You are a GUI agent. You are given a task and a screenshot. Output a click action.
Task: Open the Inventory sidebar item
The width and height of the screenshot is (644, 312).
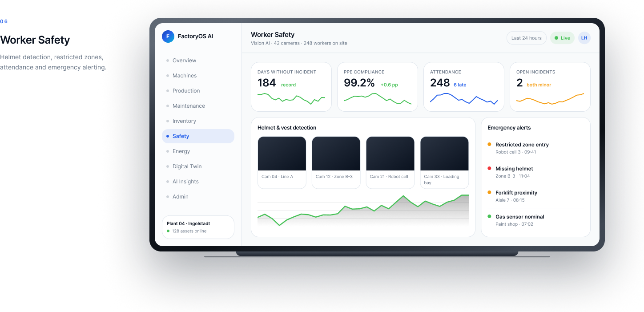point(198,121)
